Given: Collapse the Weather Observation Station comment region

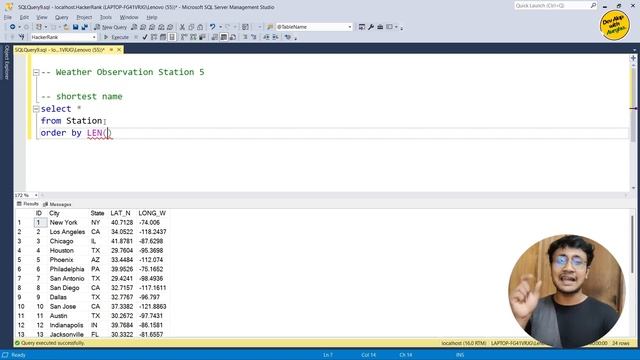Looking at the screenshot, I should pyautogui.click(x=36, y=72).
